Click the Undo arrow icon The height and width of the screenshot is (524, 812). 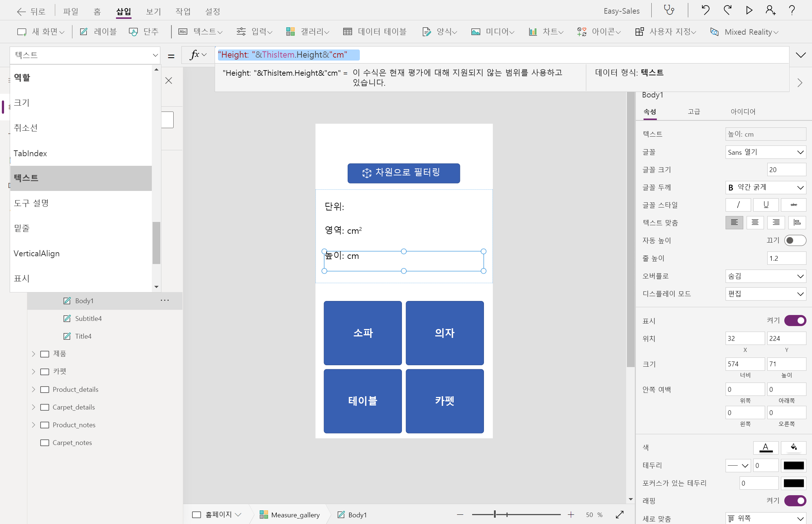pos(705,10)
